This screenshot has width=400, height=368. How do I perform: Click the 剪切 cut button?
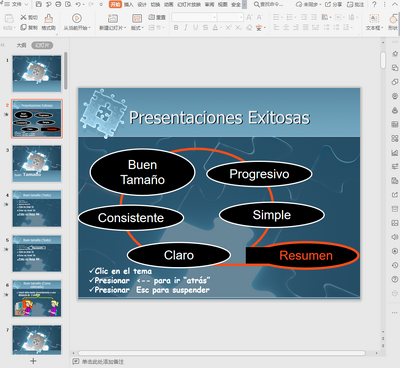(x=29, y=17)
